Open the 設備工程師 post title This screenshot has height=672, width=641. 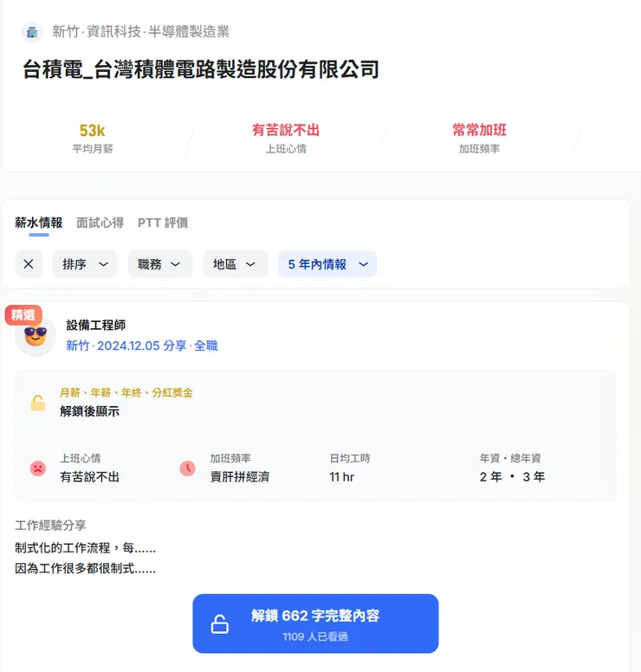pyautogui.click(x=96, y=326)
